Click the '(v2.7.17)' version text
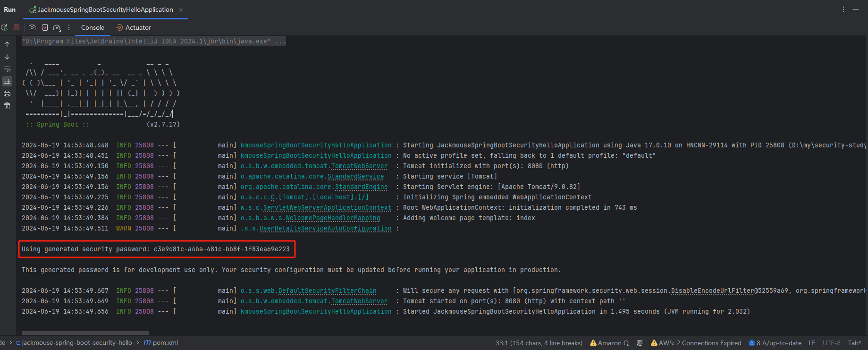 click(x=163, y=125)
